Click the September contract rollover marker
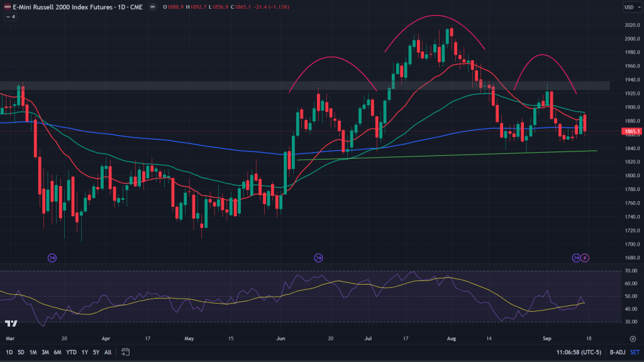Viewport: 644px width, 362px height. coord(575,258)
